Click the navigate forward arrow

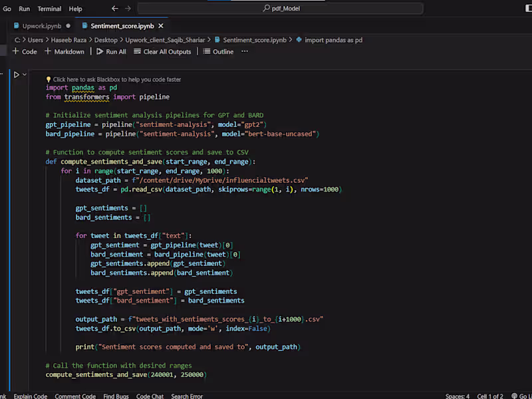tap(128, 9)
